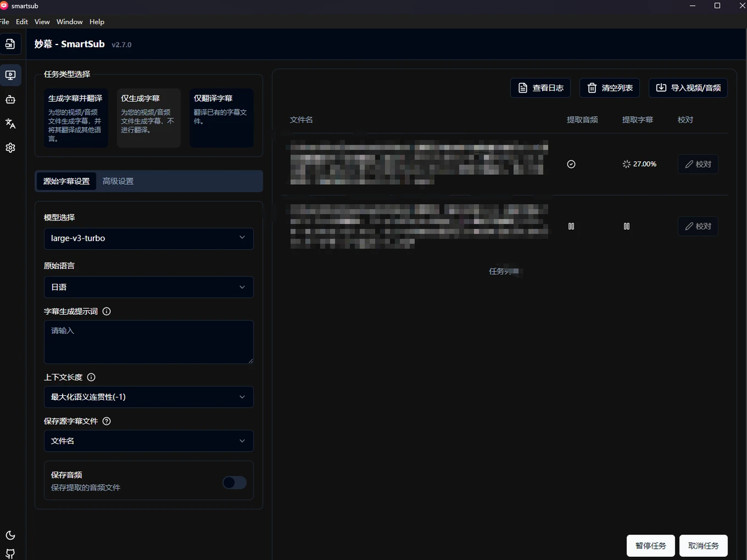Open the 最大化语义连贯性(-1) dropdown
The width and height of the screenshot is (747, 560).
pyautogui.click(x=149, y=397)
